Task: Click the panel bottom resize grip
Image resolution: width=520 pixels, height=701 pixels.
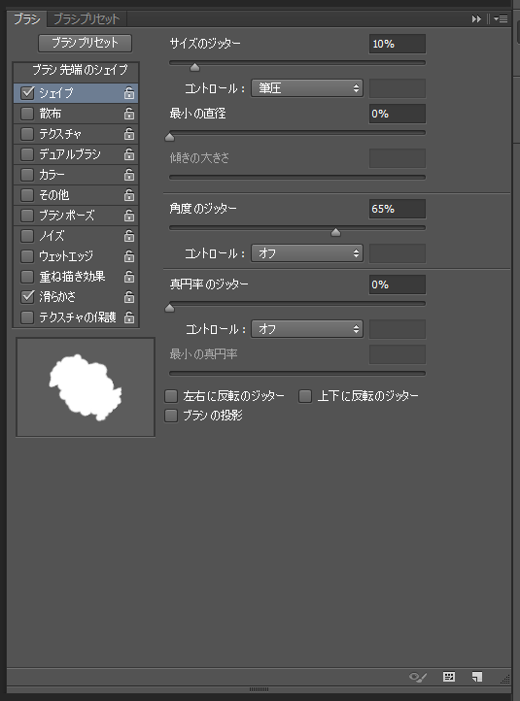Action: (259, 689)
